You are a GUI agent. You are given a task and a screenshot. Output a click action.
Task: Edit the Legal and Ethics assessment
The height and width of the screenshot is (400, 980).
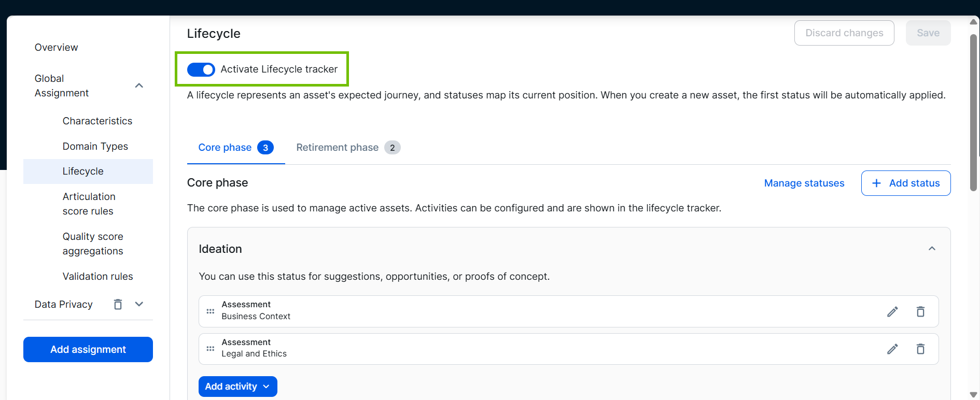click(892, 349)
